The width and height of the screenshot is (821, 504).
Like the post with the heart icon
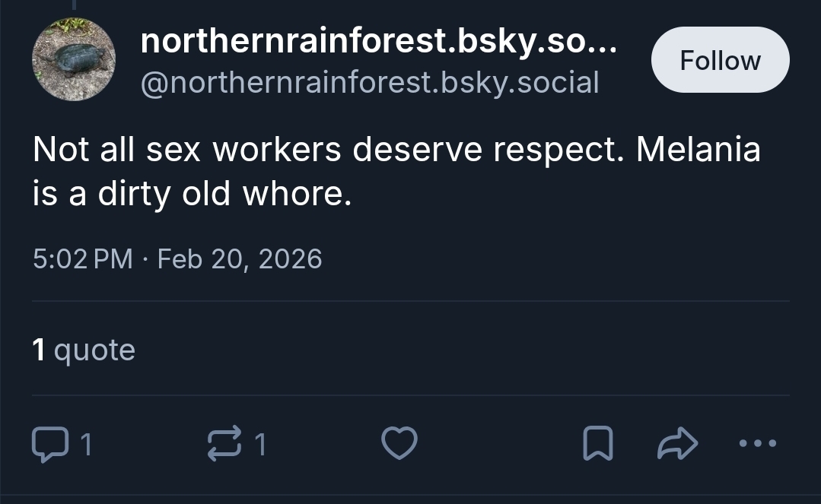pos(399,444)
